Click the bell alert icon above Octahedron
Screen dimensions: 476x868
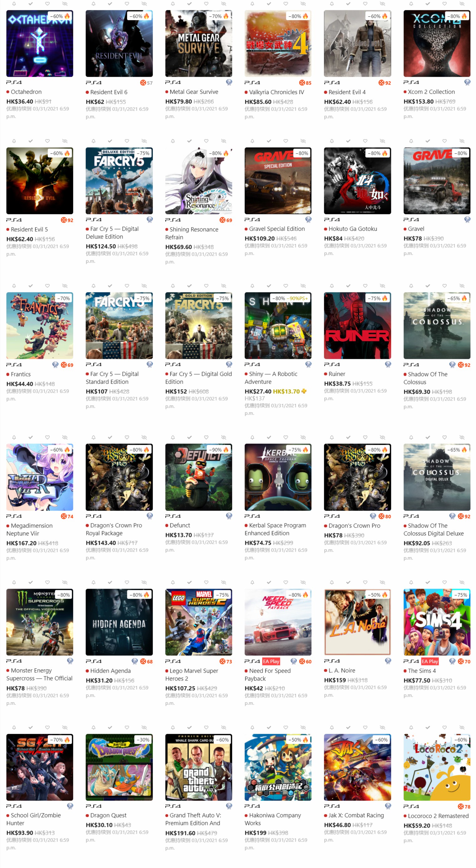[14, 4]
